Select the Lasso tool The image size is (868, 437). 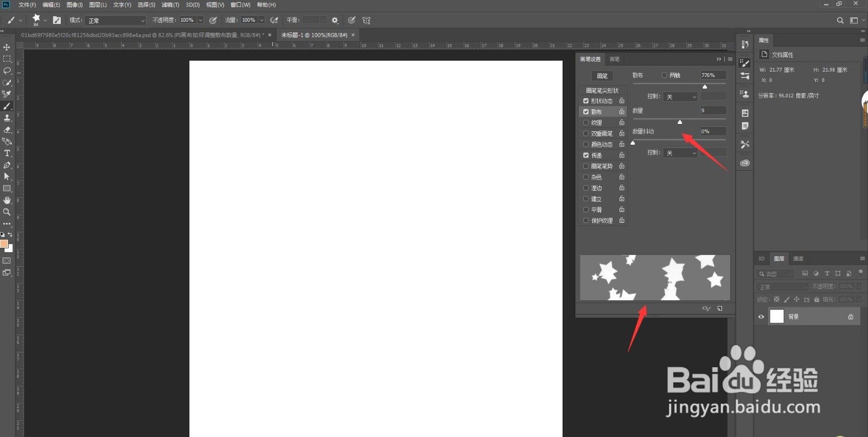click(x=7, y=70)
